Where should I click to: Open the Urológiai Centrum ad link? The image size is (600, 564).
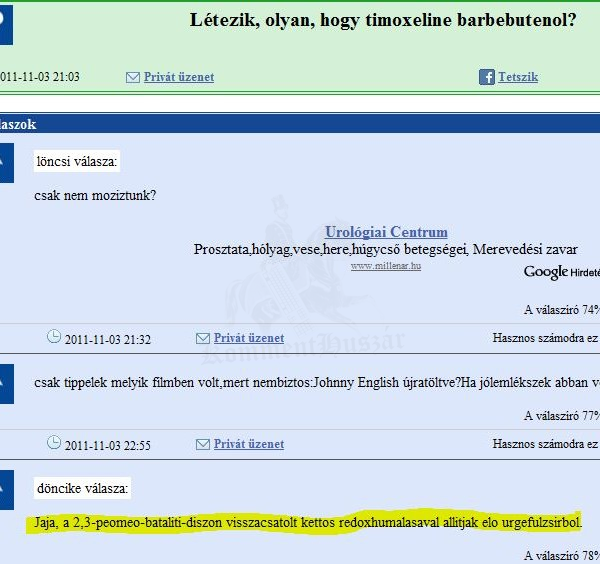click(x=386, y=232)
